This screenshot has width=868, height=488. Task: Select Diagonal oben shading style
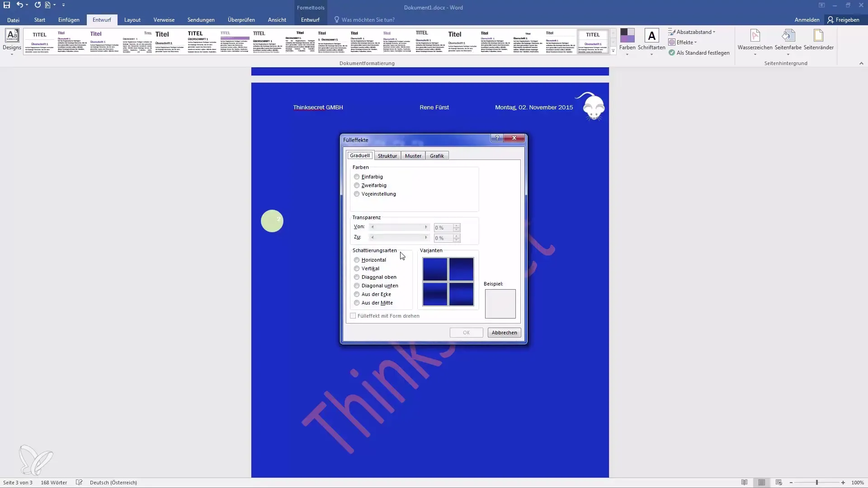click(357, 277)
